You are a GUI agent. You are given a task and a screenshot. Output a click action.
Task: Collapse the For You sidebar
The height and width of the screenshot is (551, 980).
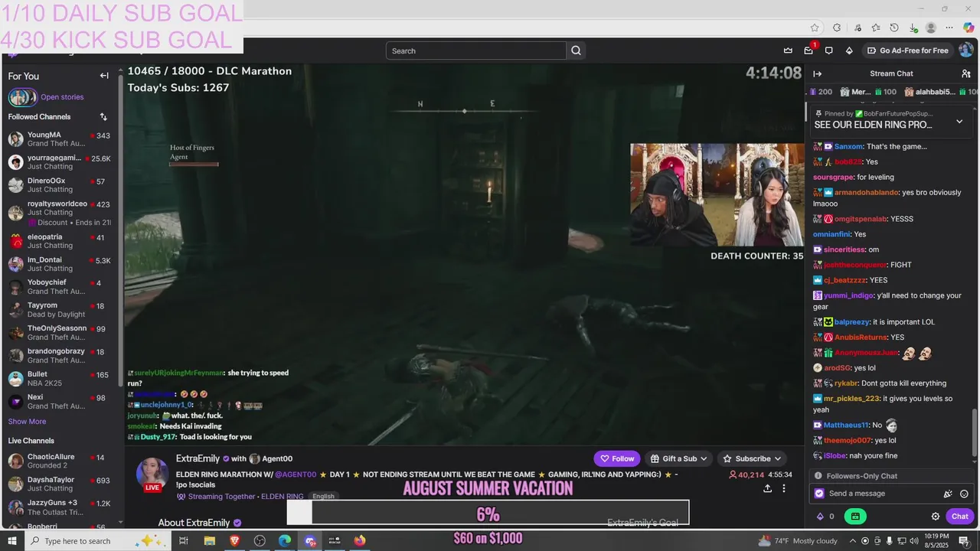104,76
